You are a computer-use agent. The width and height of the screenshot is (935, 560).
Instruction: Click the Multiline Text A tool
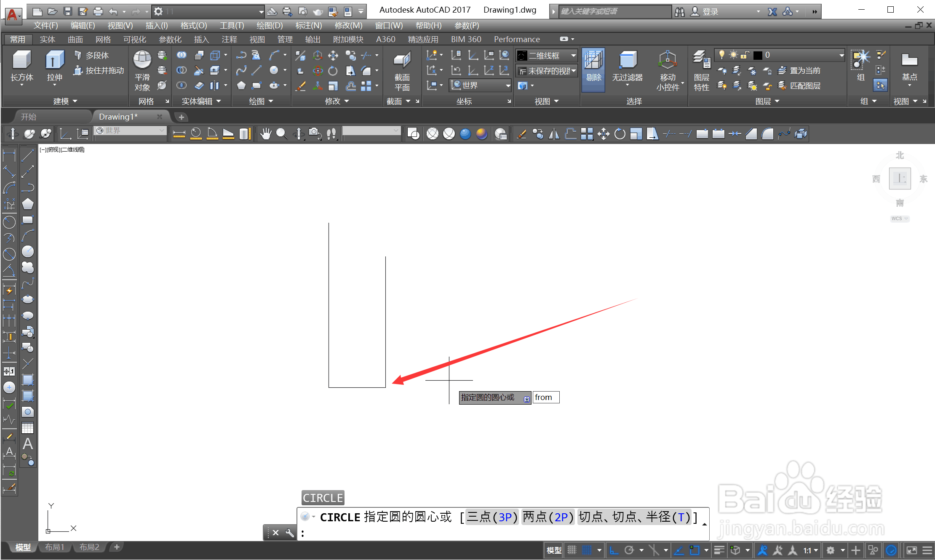[28, 444]
